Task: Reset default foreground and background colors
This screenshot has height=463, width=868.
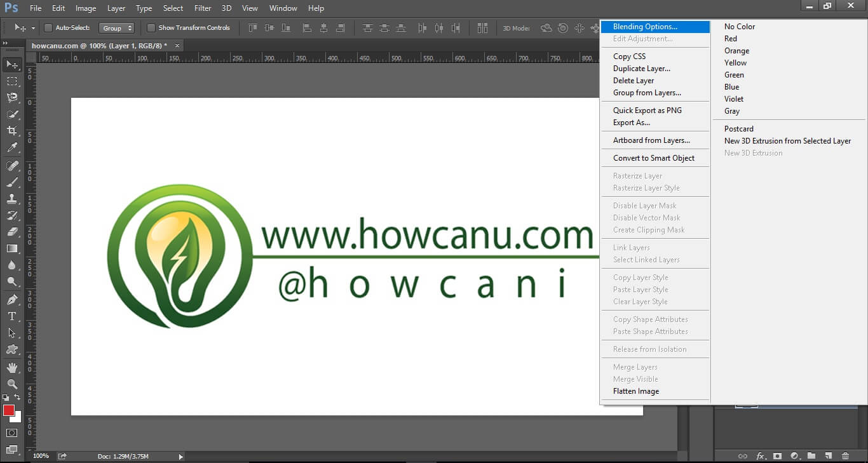Action: coord(6,397)
